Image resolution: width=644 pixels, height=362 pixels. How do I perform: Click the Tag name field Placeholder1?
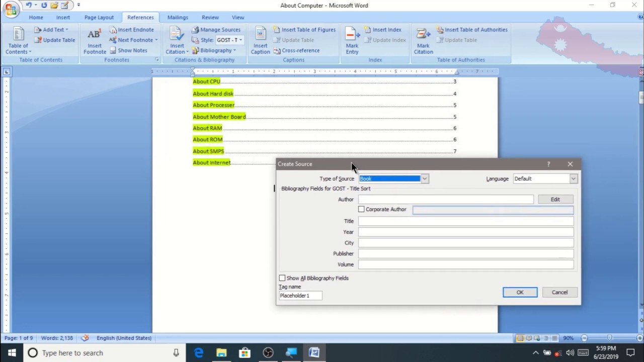pos(300,296)
